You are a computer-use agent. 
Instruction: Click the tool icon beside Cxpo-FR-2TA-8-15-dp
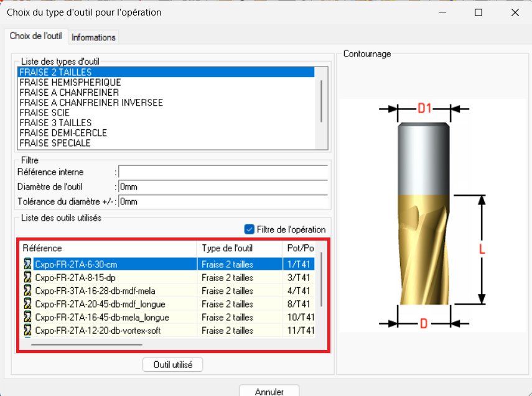(27, 277)
